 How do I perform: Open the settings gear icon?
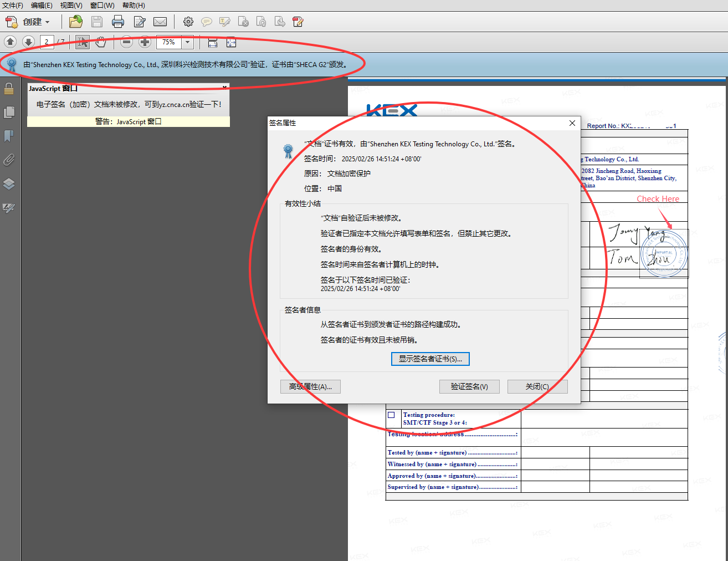pyautogui.click(x=188, y=22)
